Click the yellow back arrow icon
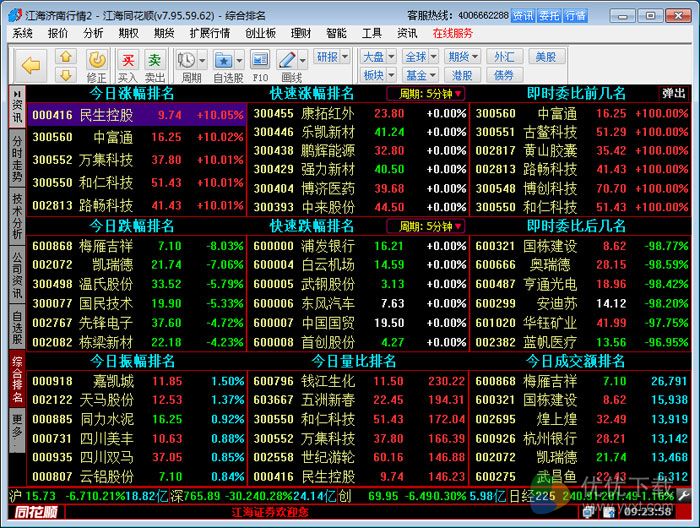The width and height of the screenshot is (700, 528). click(30, 66)
